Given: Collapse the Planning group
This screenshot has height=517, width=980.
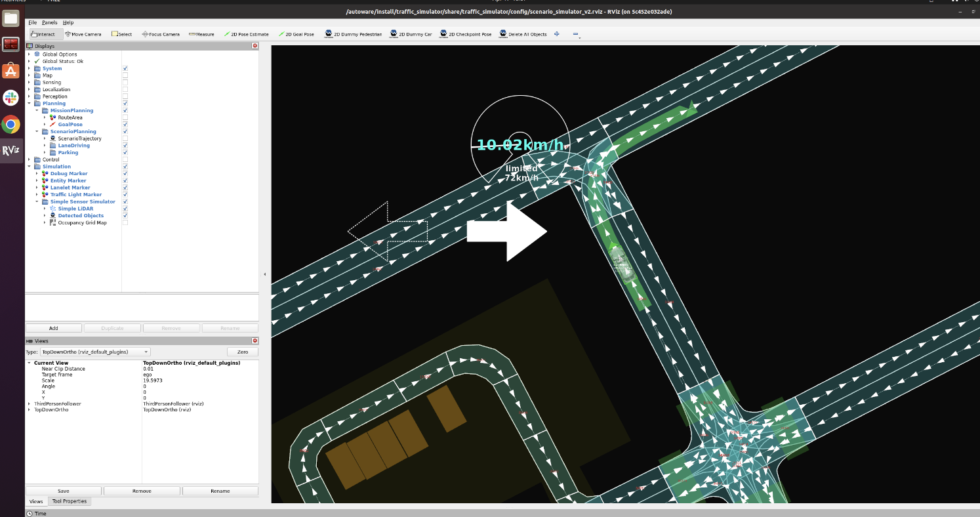Looking at the screenshot, I should (x=29, y=104).
